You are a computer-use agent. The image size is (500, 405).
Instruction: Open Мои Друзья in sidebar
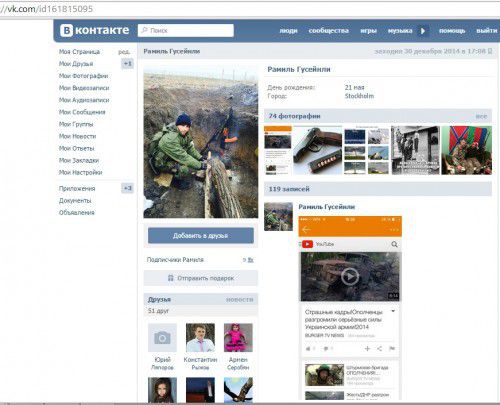76,64
